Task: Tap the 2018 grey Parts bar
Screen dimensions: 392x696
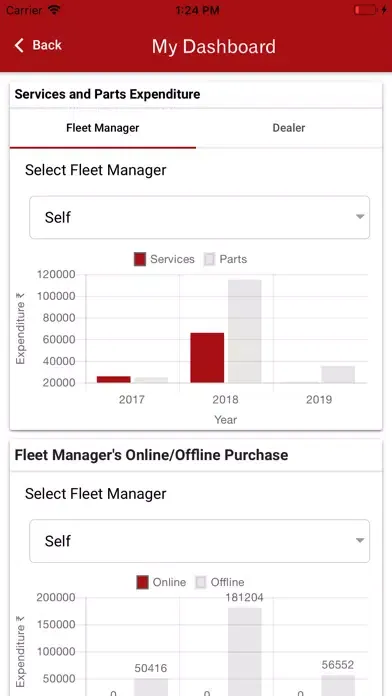Action: pos(245,331)
